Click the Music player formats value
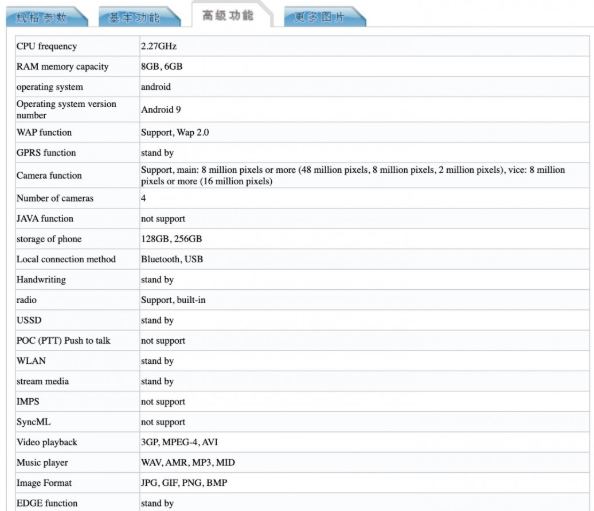This screenshot has width=594, height=511. click(x=188, y=463)
